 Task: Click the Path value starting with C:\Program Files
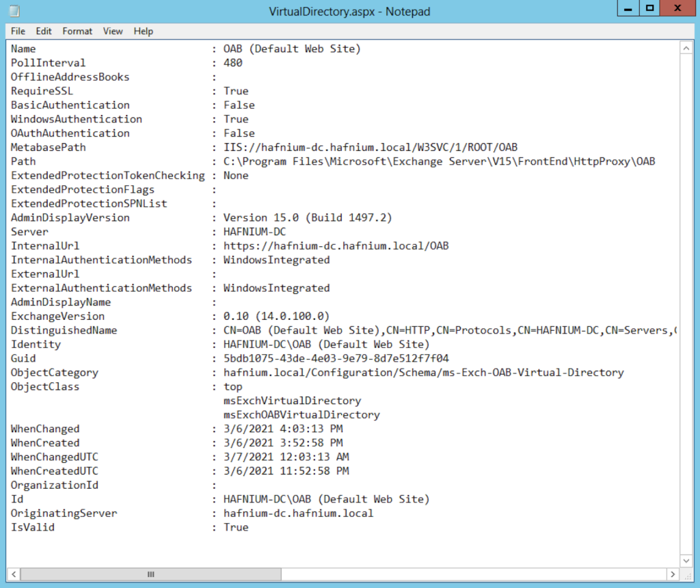pyautogui.click(x=440, y=161)
